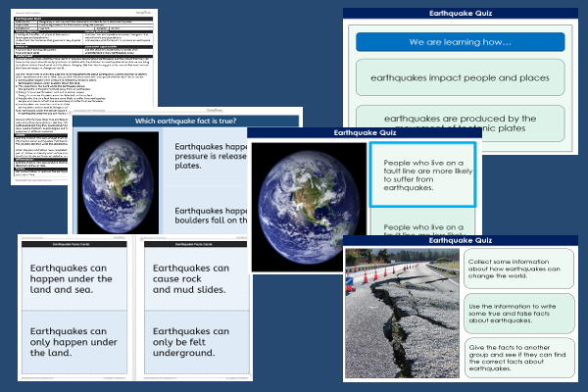Select 'earthquakes impact people and places' box
The height and width of the screenshot is (392, 588).
click(x=461, y=77)
